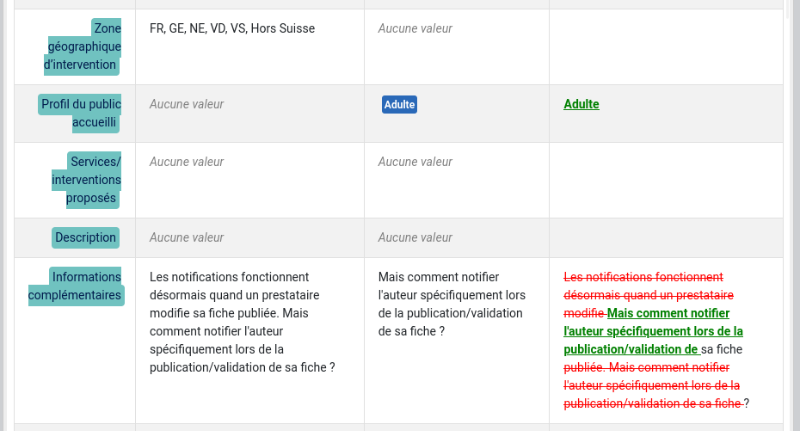Click the 'Zone géographique d'intervention' label
Screen dimensions: 800x431
click(82, 46)
